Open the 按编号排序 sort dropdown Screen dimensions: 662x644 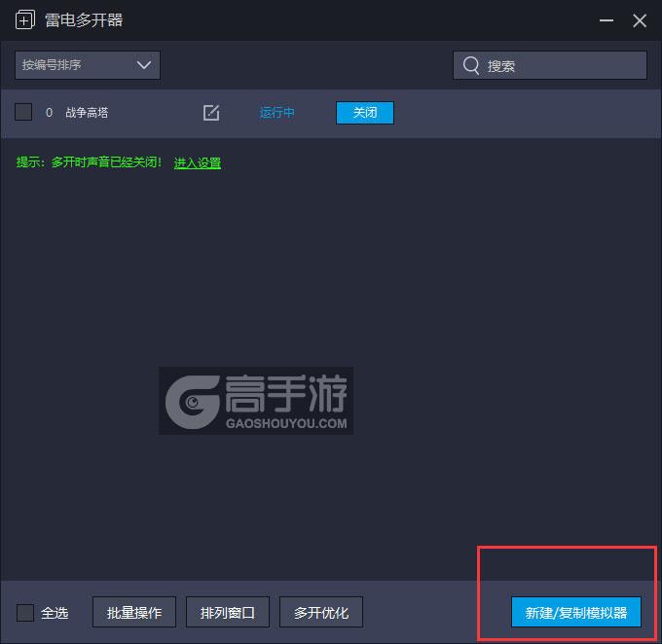pos(88,65)
